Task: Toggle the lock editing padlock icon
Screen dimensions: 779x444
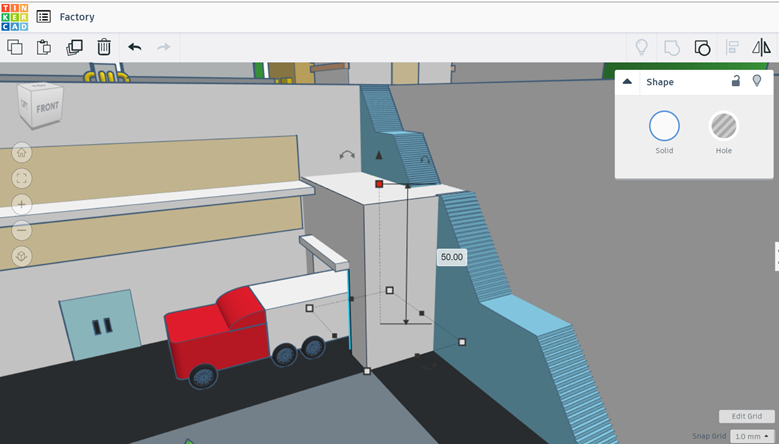Action: 736,80
